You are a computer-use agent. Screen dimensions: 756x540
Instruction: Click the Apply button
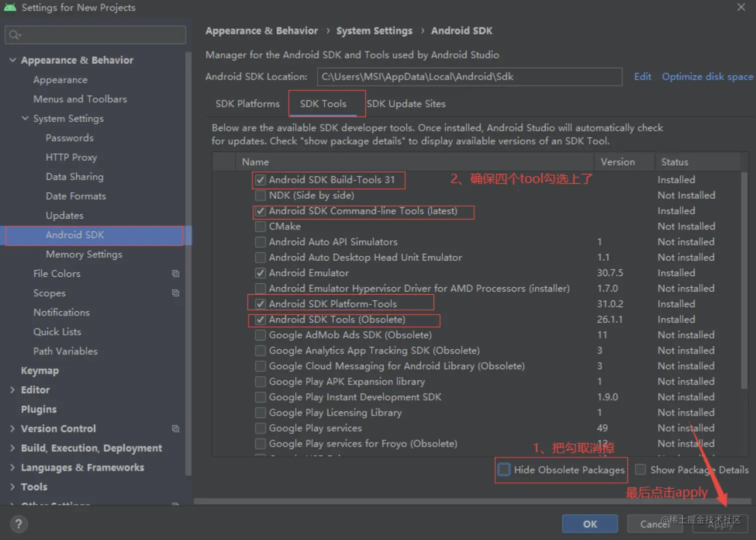click(x=720, y=524)
